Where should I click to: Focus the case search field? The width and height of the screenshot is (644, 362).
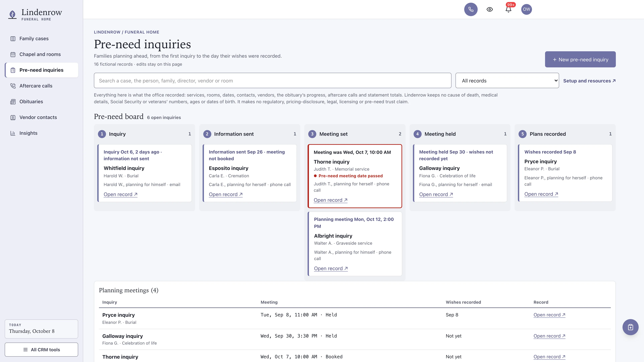click(273, 80)
